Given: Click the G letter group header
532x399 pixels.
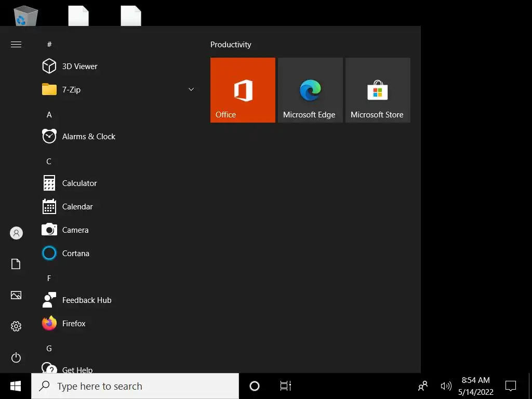Looking at the screenshot, I should coord(49,349).
